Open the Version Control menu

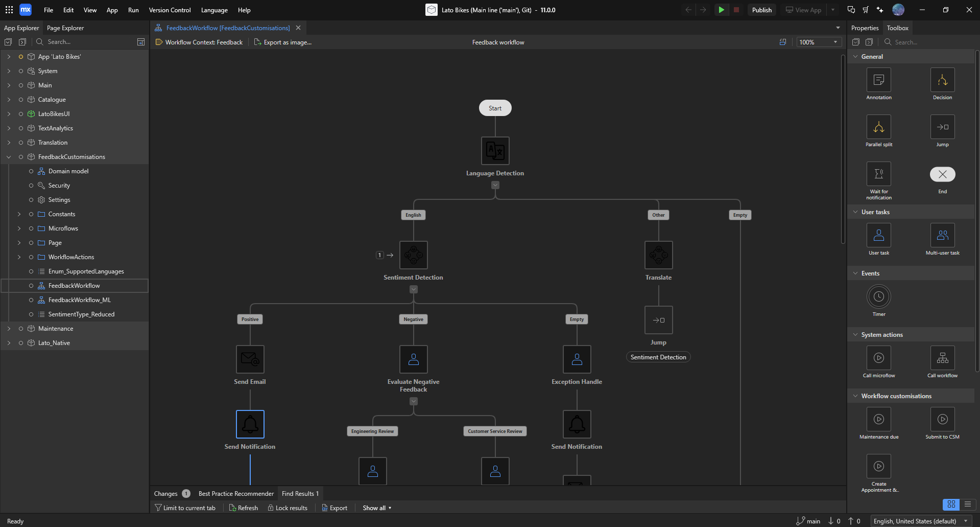[x=170, y=10]
